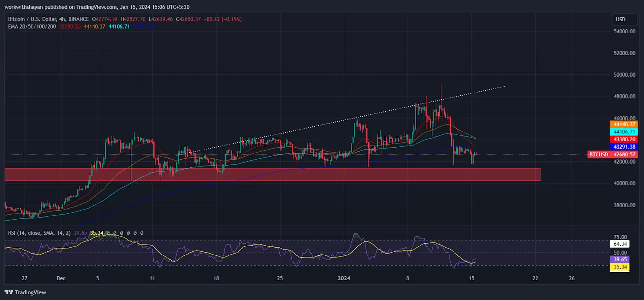Click the blue 43291.38 price axis label

coord(624,147)
